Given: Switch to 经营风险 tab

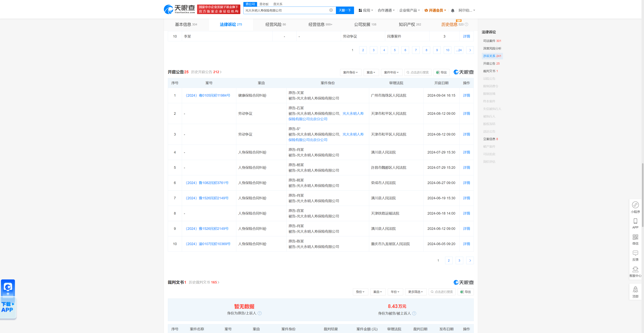Looking at the screenshot, I should tap(276, 24).
